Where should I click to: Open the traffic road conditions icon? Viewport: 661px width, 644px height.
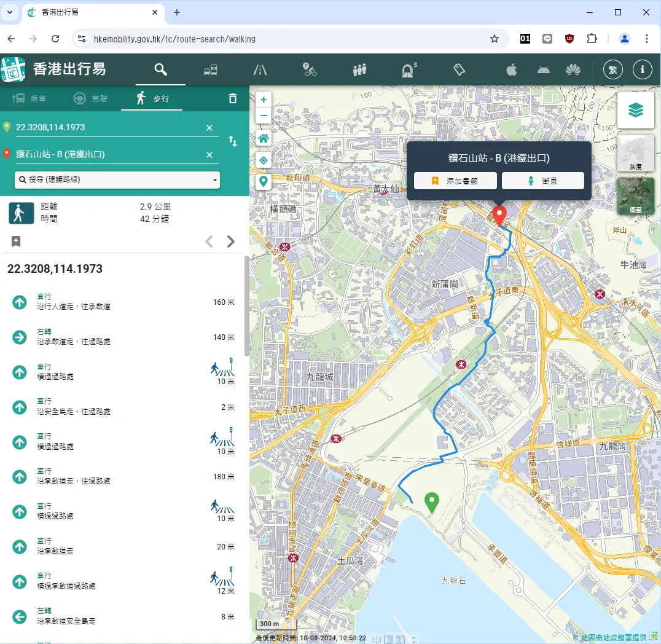[x=260, y=69]
